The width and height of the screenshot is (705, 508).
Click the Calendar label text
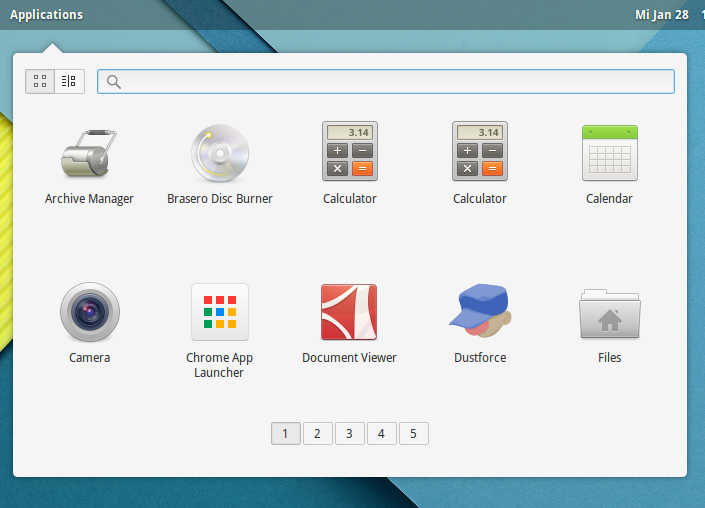609,199
